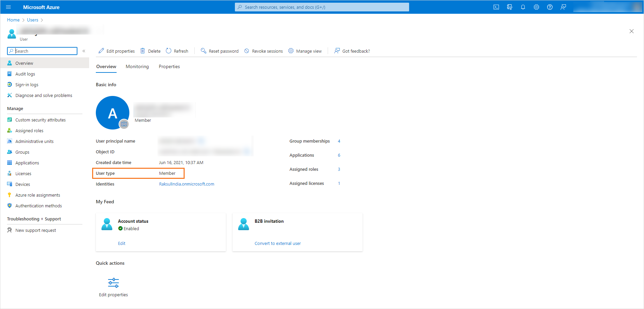
Task: Click the B2B invitation card title
Action: (x=269, y=221)
